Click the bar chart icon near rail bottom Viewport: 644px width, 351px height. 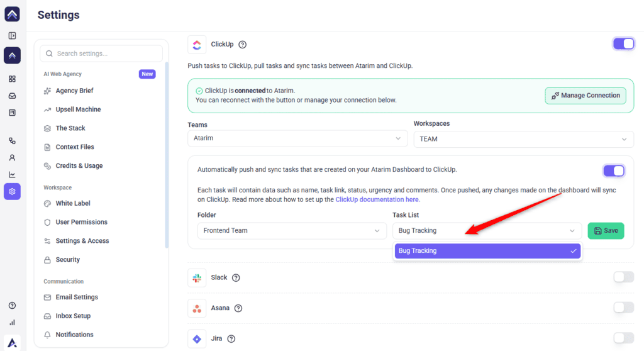(x=13, y=323)
